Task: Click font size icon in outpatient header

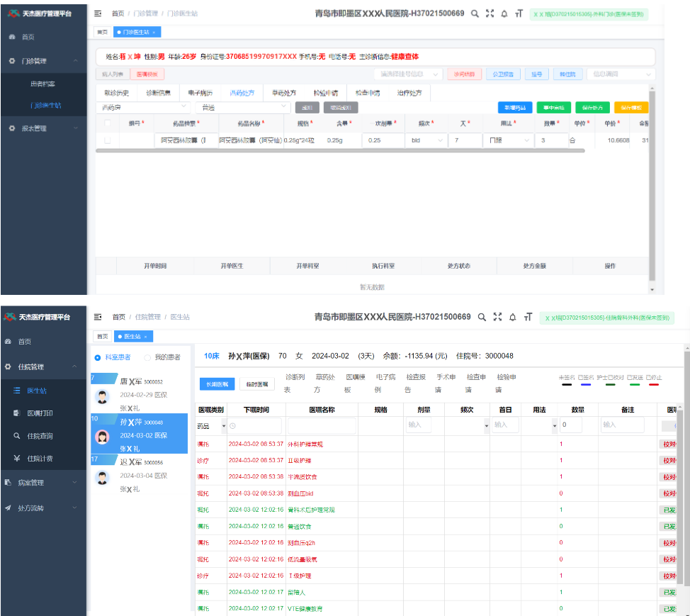Action: [519, 13]
